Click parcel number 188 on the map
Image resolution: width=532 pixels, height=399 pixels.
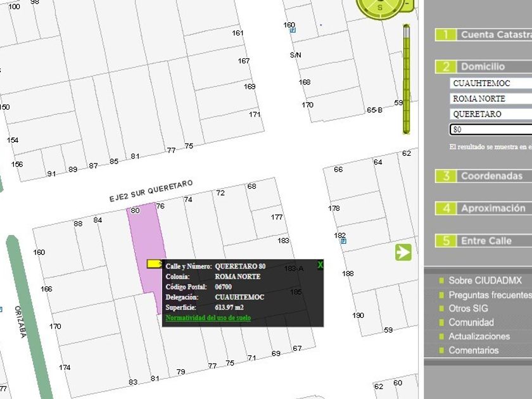click(348, 274)
